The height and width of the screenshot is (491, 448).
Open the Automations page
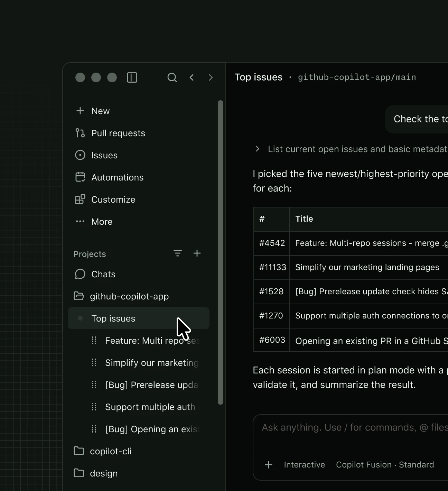pos(139,177)
